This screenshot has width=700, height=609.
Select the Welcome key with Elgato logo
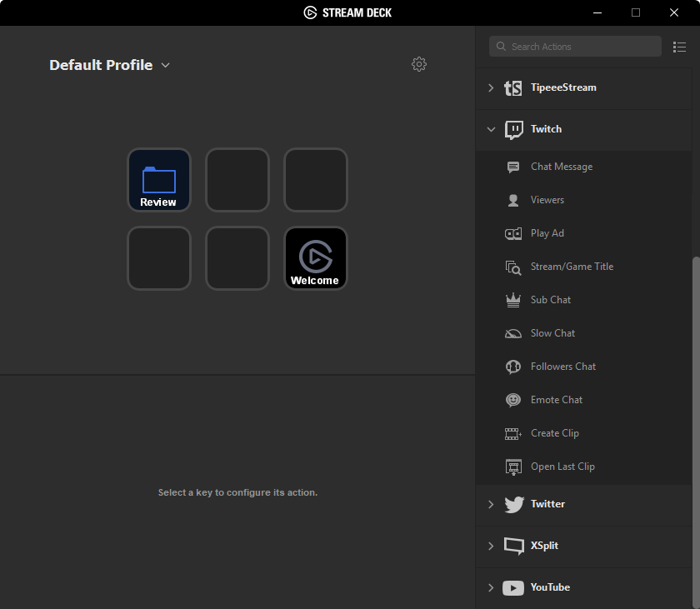(316, 258)
